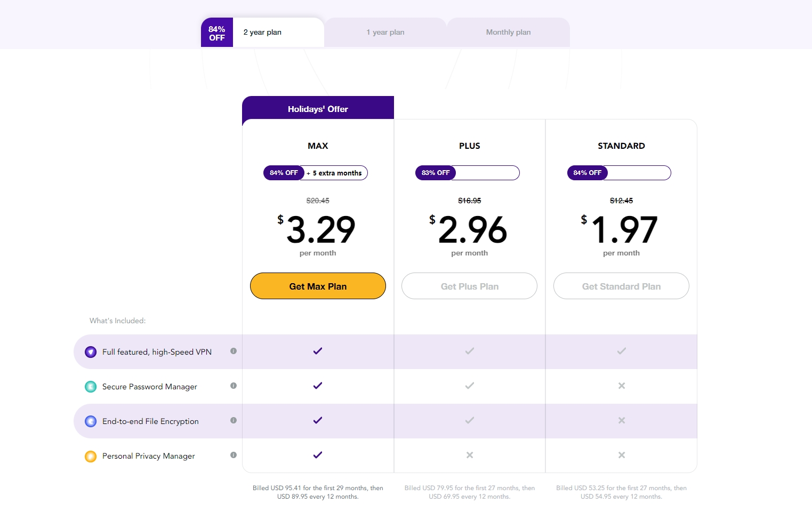Click the Full featured high-Speed VPN shield icon
Screen dimensions: 812x520
point(91,352)
